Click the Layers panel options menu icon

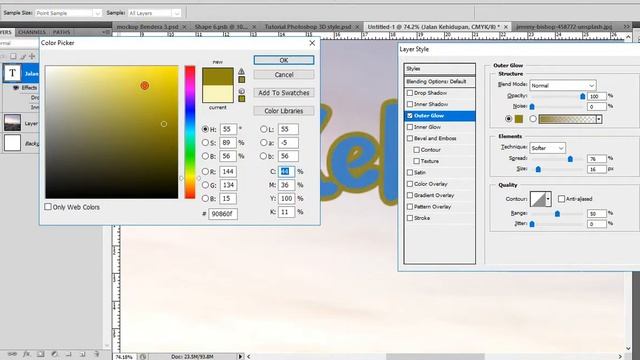[x=106, y=32]
